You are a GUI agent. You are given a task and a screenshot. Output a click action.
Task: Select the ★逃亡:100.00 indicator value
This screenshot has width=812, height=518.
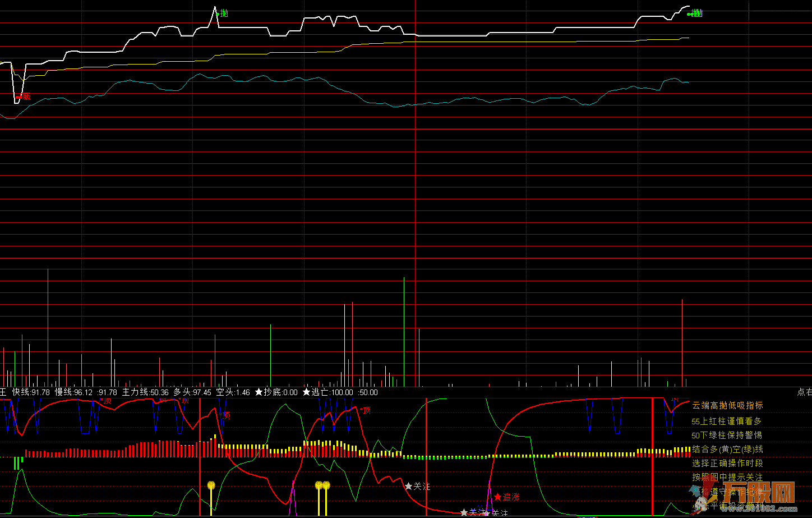[327, 392]
